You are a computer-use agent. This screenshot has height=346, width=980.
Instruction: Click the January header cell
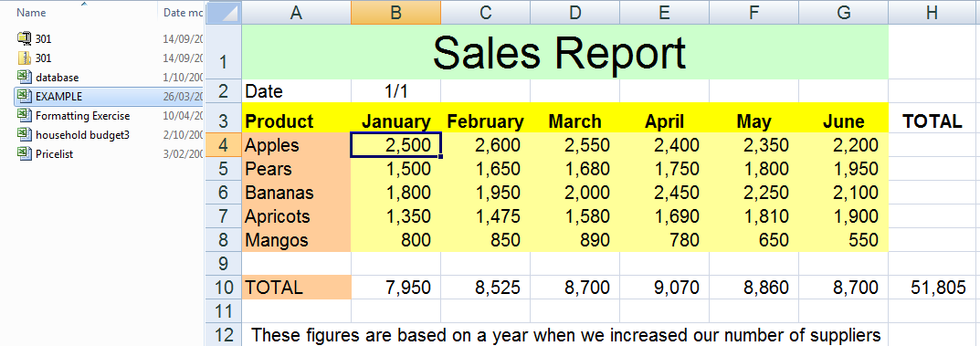[395, 118]
